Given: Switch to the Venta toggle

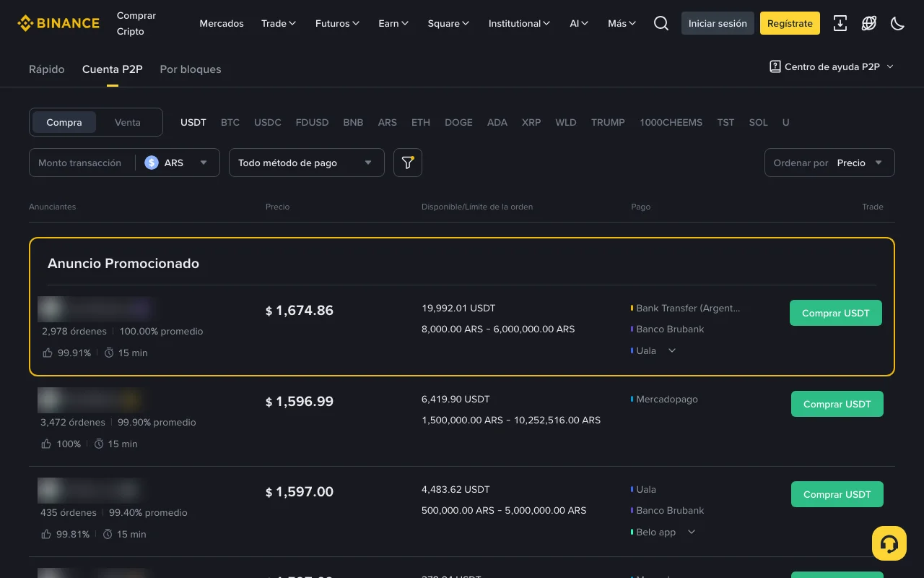Looking at the screenshot, I should click(x=128, y=122).
